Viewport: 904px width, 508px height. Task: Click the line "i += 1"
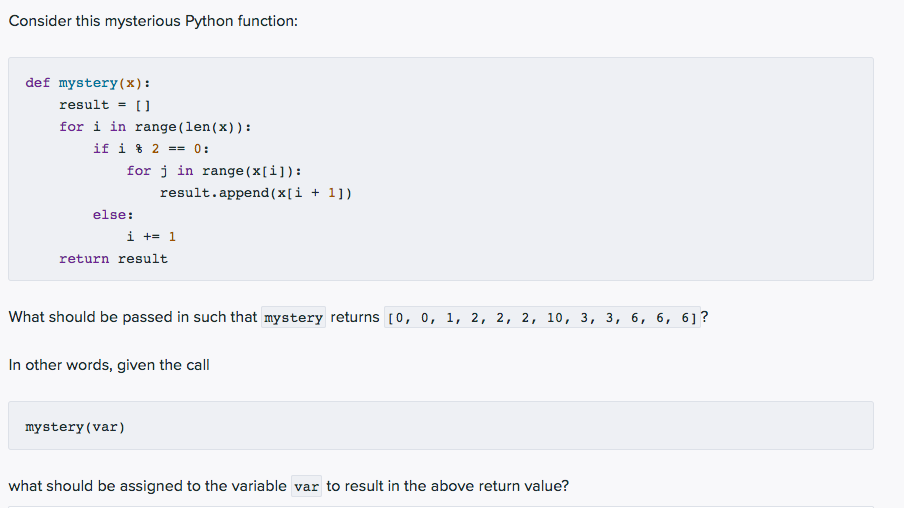[x=151, y=236]
